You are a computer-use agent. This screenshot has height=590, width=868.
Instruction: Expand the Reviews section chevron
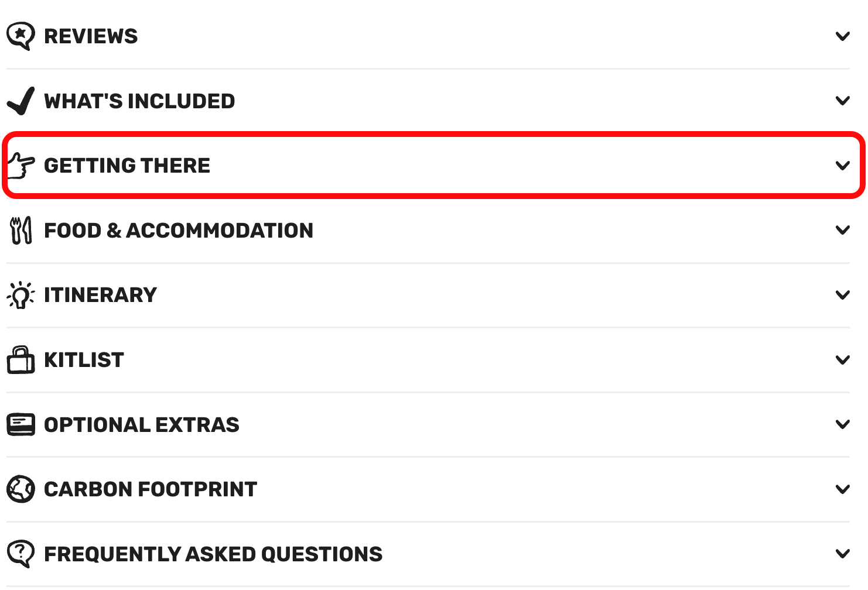(x=842, y=36)
